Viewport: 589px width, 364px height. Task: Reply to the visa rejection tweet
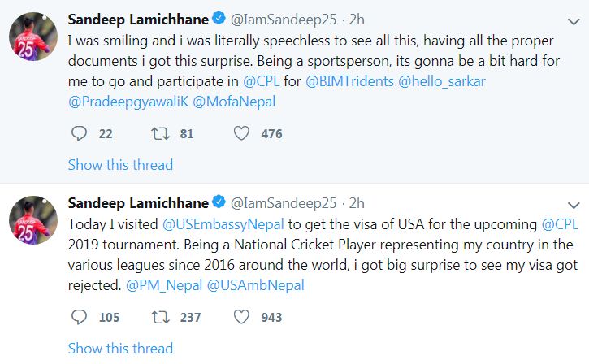click(x=79, y=317)
